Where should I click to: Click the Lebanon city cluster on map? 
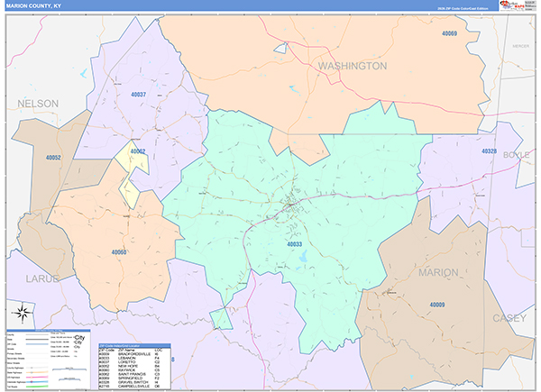pos(290,205)
